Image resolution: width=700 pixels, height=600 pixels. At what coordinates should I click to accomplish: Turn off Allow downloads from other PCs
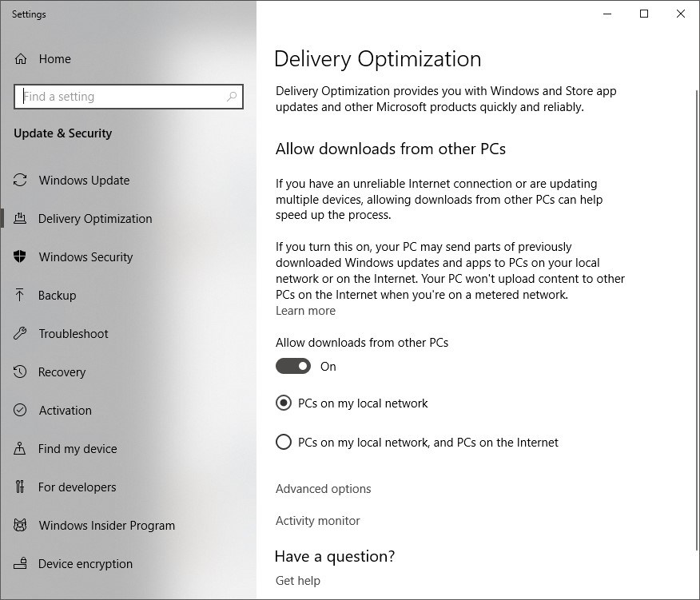(293, 366)
